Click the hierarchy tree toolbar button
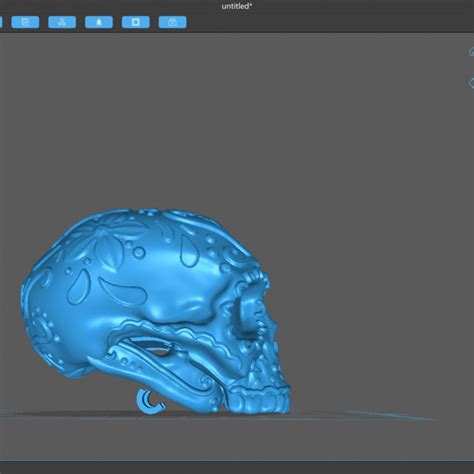Viewport: 474px width, 474px height. pos(62,22)
